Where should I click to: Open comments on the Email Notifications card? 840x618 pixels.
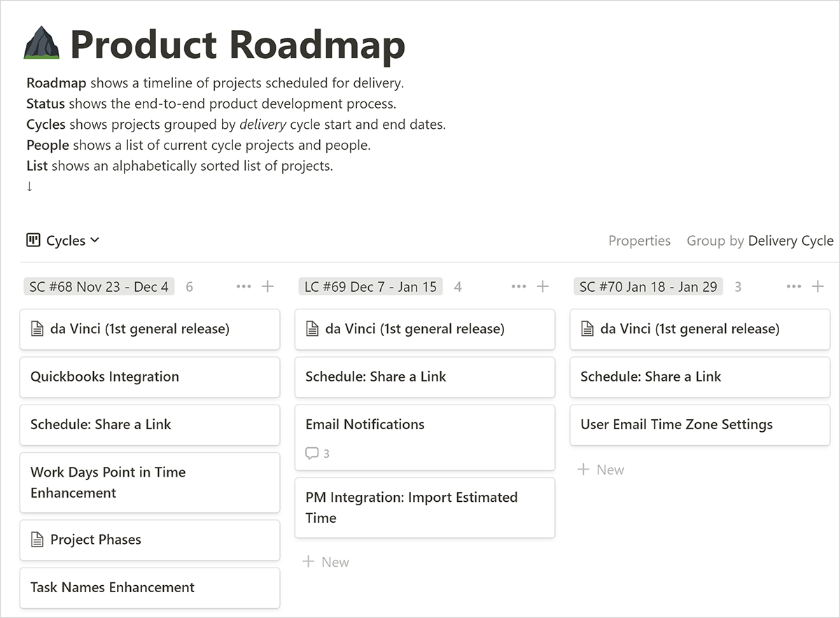(318, 454)
